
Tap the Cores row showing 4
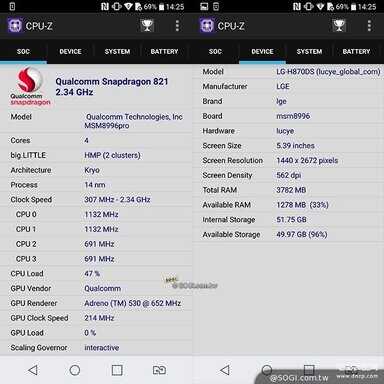[x=96, y=140]
